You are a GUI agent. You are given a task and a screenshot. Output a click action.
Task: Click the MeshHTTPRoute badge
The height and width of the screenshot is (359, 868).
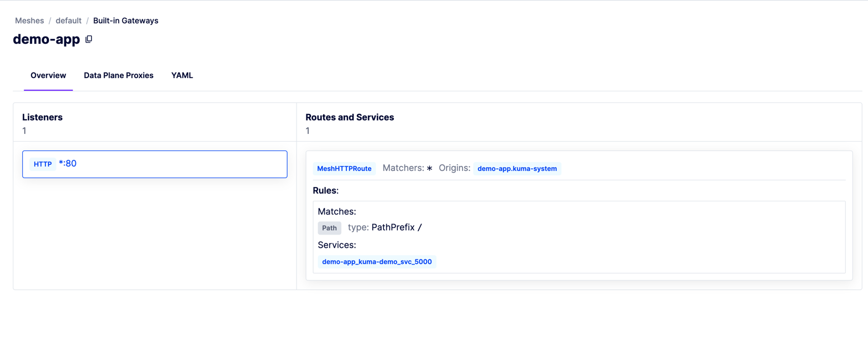click(344, 169)
